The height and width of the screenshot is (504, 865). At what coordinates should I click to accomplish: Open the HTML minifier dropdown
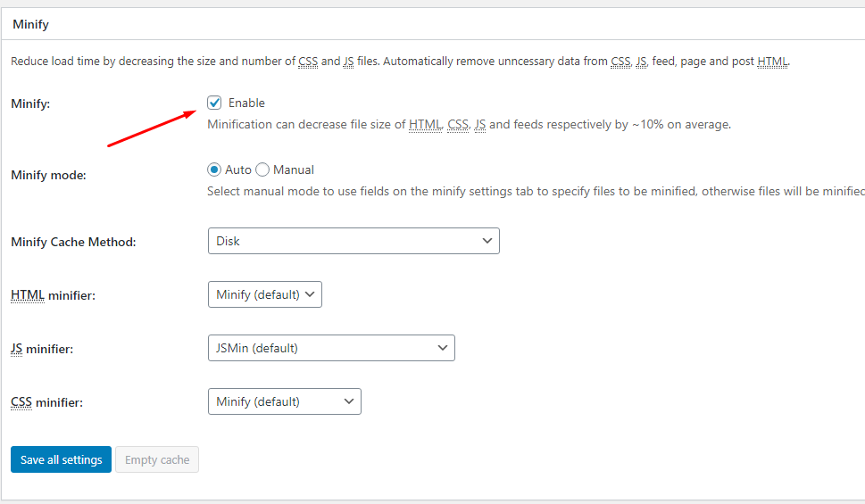tap(264, 294)
